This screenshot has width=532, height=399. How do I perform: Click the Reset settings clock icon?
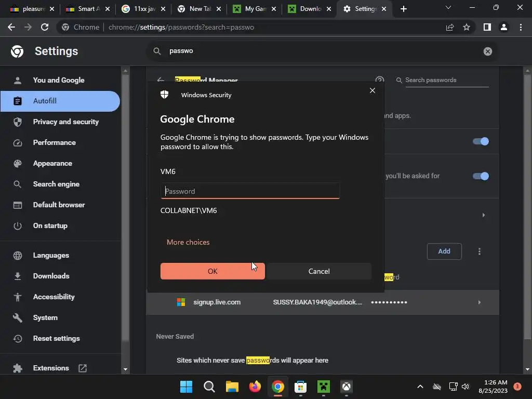(x=18, y=338)
